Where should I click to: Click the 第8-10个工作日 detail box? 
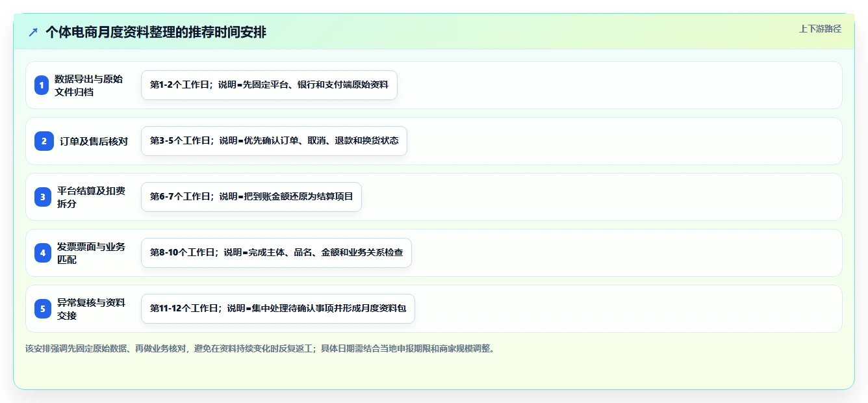pyautogui.click(x=276, y=253)
